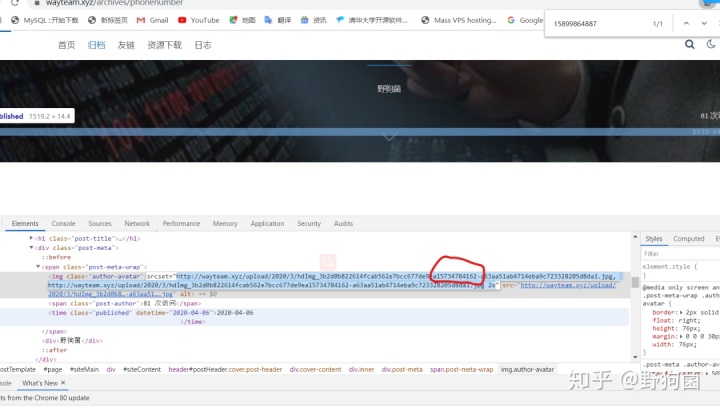Go to next find result
Image resolution: width=720 pixels, height=410 pixels.
point(704,23)
